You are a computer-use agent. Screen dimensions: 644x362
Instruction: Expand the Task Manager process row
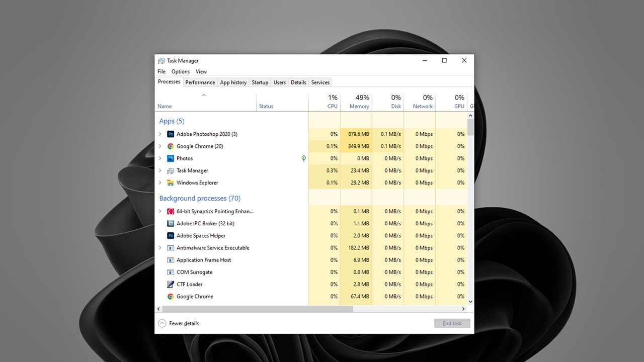[160, 170]
